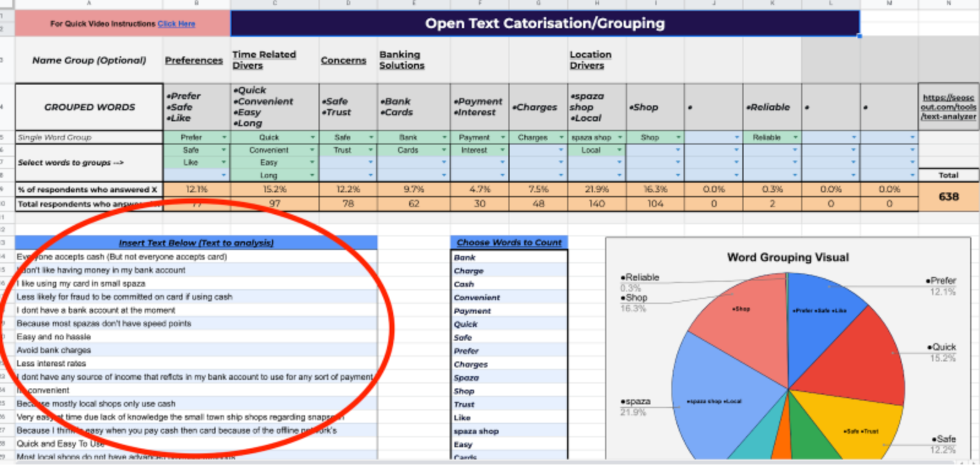Open the 'Reliable' dropdown cell
Screen dimensions: 980x465
click(772, 137)
